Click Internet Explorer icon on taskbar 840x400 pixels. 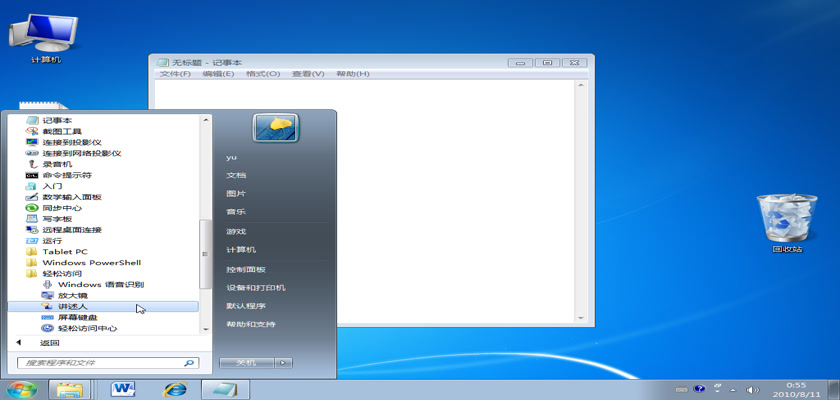tap(175, 389)
